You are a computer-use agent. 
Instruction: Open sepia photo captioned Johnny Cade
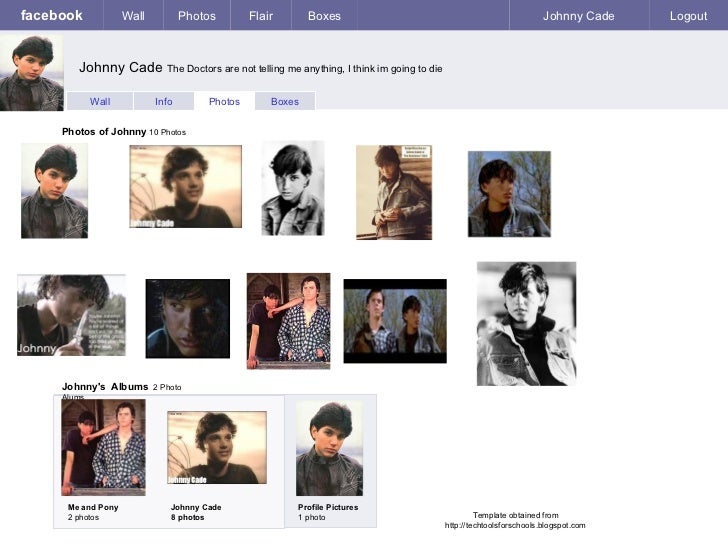click(x=186, y=187)
